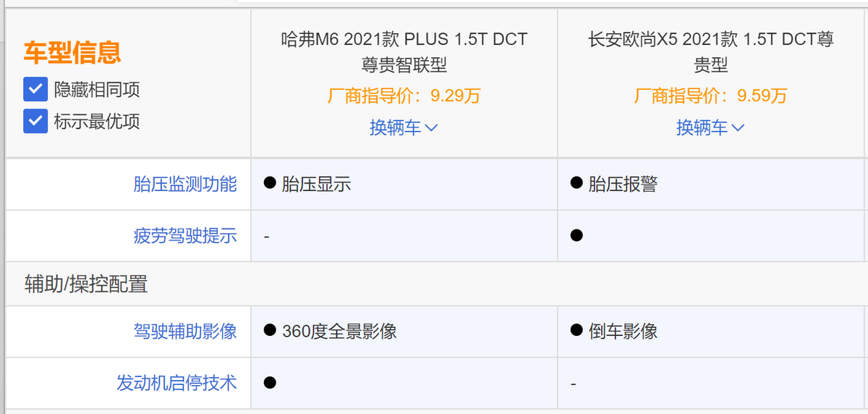
Task: Toggle the 标示最优项 checkbox
Action: pos(35,121)
